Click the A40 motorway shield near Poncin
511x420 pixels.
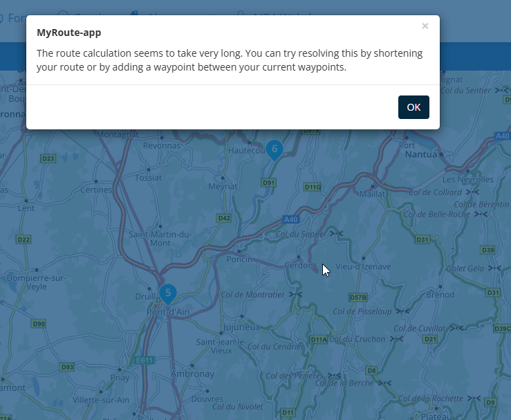tap(290, 219)
